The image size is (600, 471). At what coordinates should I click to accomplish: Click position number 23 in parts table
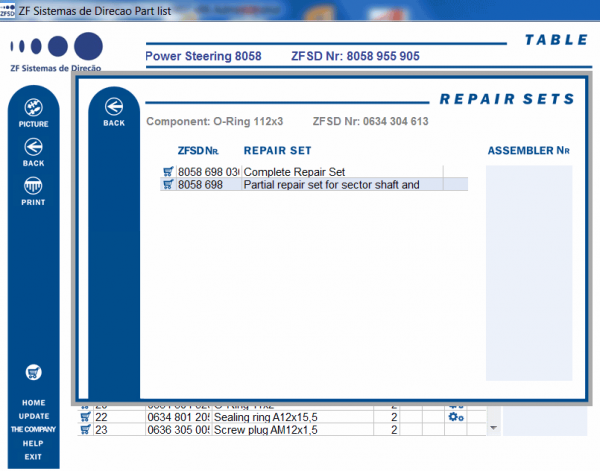pyautogui.click(x=101, y=430)
